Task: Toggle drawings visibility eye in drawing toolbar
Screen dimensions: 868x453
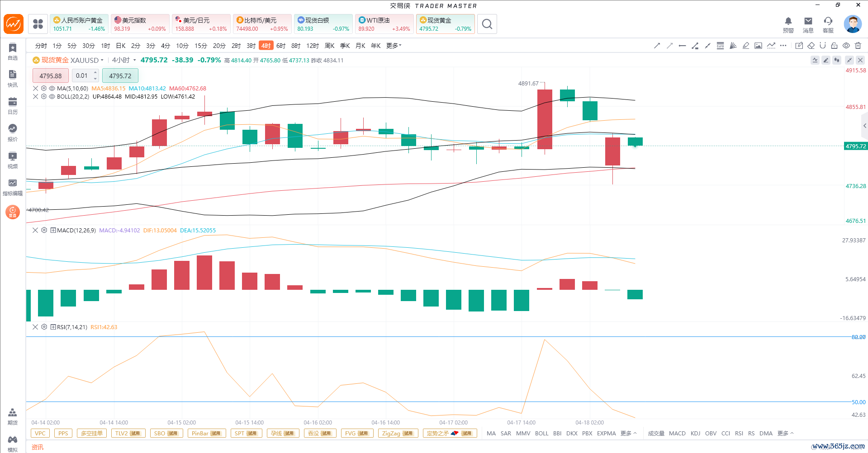Action: (846, 46)
